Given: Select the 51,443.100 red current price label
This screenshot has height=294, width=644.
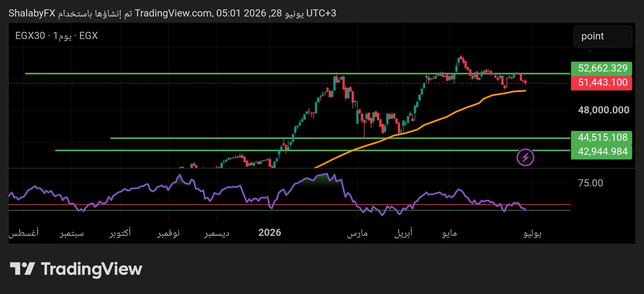Looking at the screenshot, I should 601,83.
